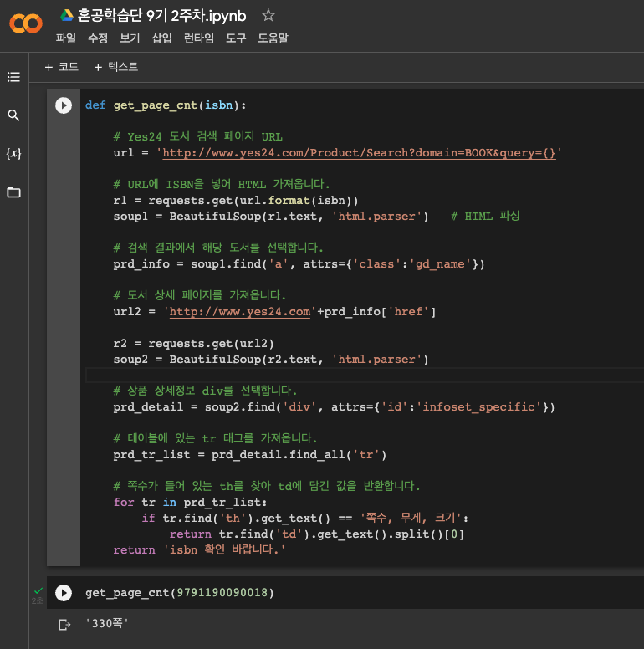The height and width of the screenshot is (649, 644).
Task: Click the prd_detail = soup2.find line
Action: (334, 406)
